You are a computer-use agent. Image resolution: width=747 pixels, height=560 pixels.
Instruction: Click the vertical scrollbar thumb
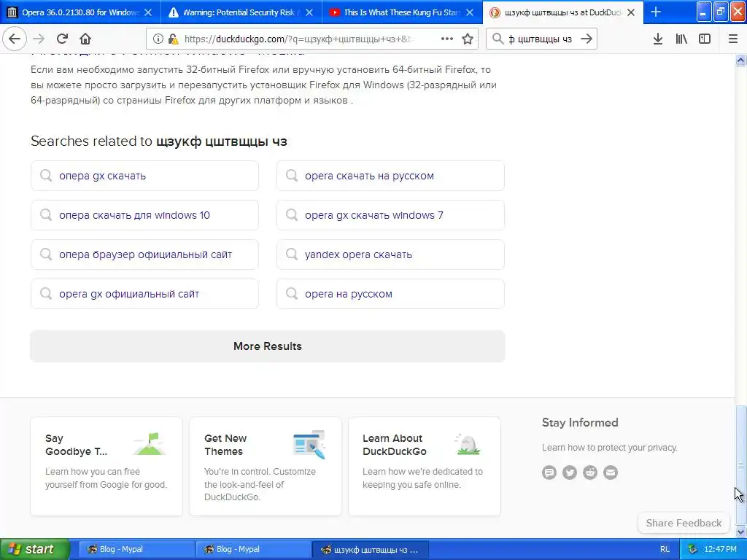tap(741, 464)
